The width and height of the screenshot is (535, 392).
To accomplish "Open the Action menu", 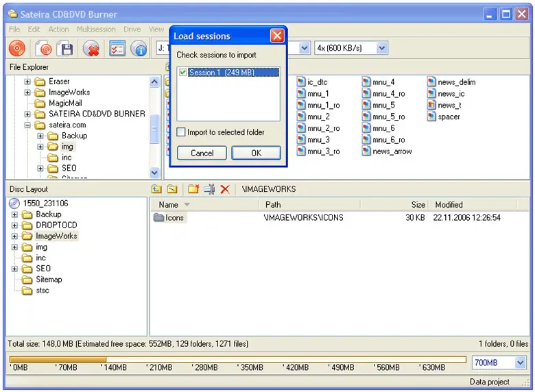I will point(58,29).
